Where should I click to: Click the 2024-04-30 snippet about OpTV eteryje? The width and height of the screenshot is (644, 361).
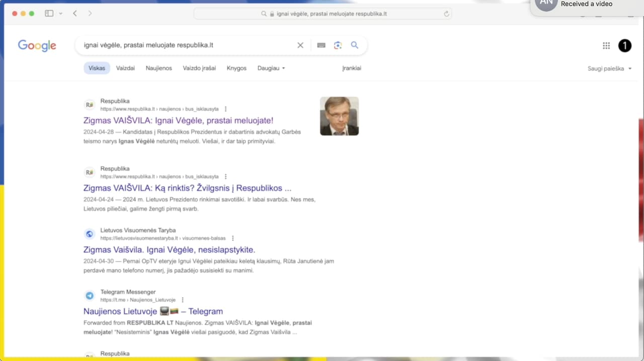(x=209, y=266)
